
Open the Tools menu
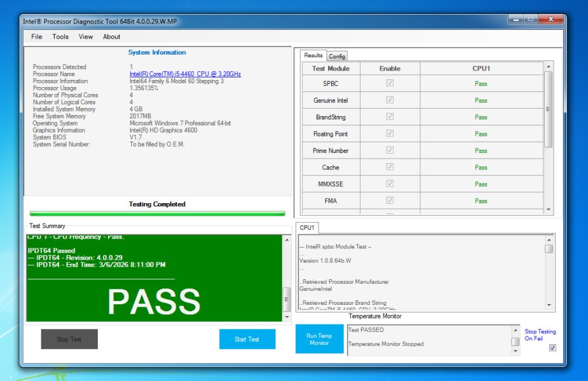point(60,37)
